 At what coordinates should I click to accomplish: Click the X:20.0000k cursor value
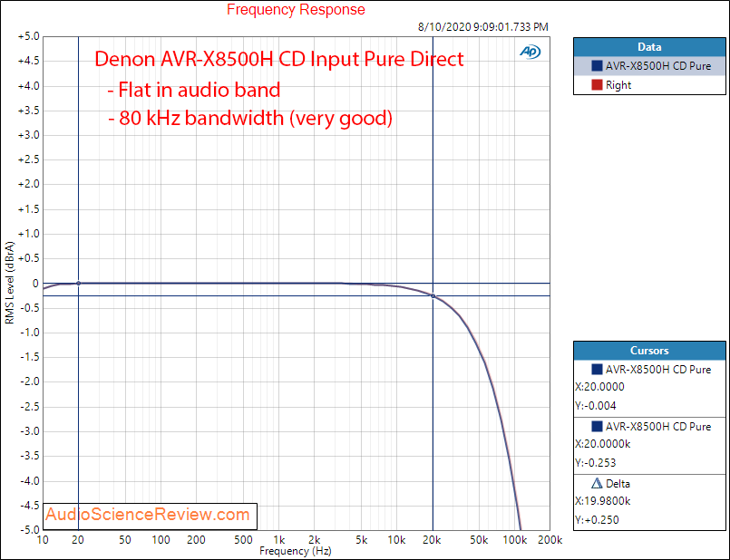click(x=603, y=444)
